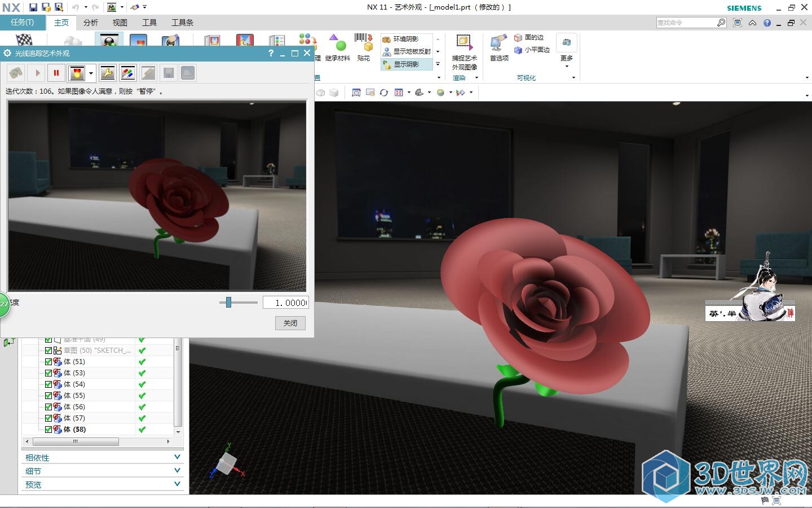
Task: Click the navigator horizontal scrollbar
Action: tap(76, 441)
